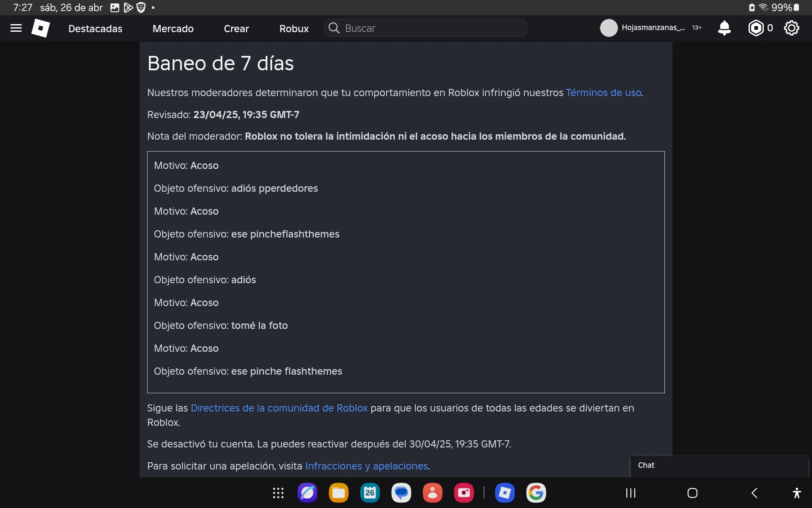This screenshot has width=812, height=508.
Task: Open settings with the gear icon
Action: click(791, 28)
